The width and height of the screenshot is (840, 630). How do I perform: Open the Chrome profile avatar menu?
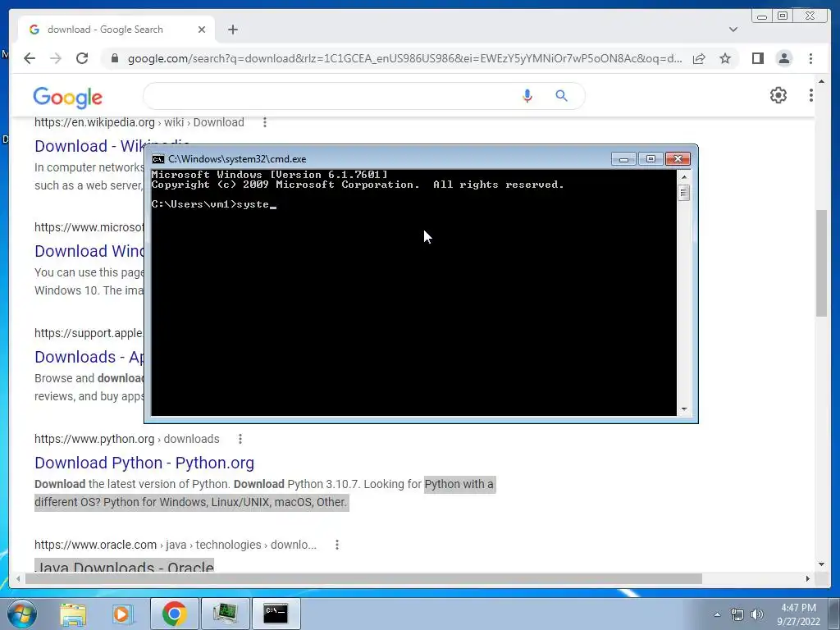784,58
